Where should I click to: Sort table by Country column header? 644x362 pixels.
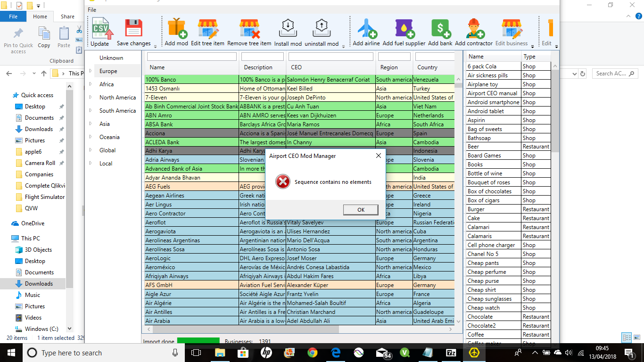coord(428,67)
